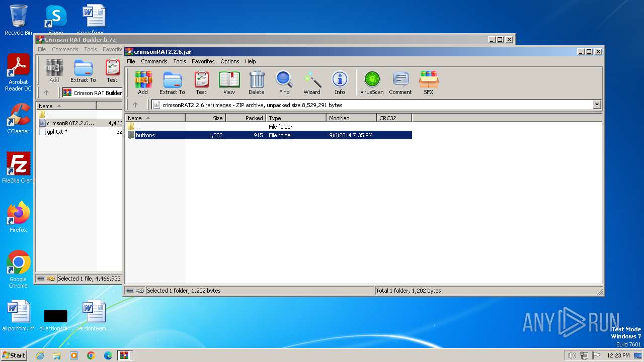Viewport: 644px width, 362px height.
Task: Open Recycle Bin on desktop
Action: (18, 20)
